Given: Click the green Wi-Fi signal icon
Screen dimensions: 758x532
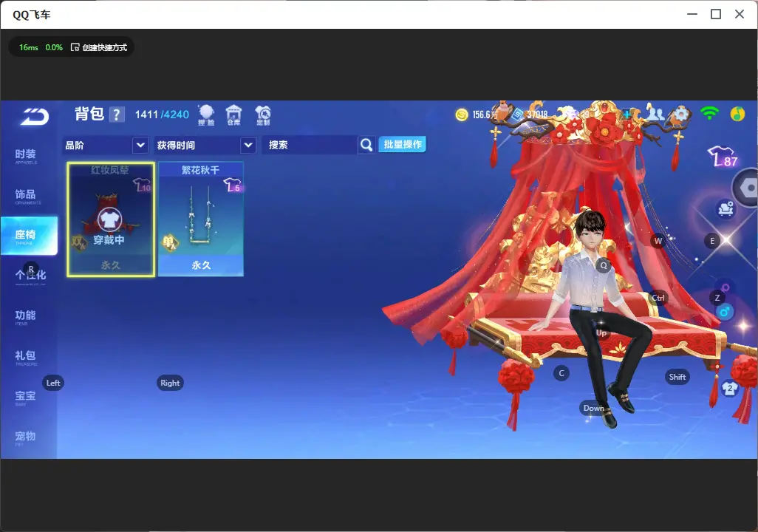Looking at the screenshot, I should pyautogui.click(x=709, y=114).
